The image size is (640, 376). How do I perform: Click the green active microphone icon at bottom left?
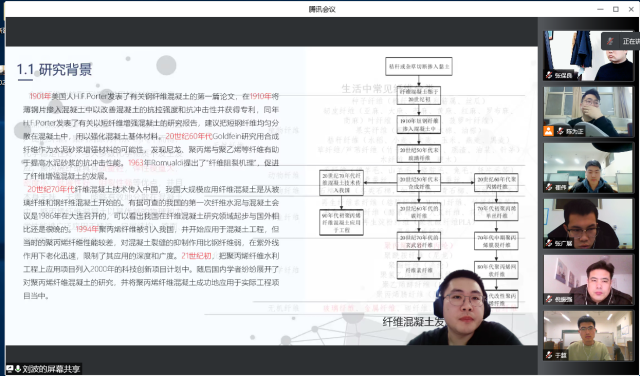[x=18, y=369]
